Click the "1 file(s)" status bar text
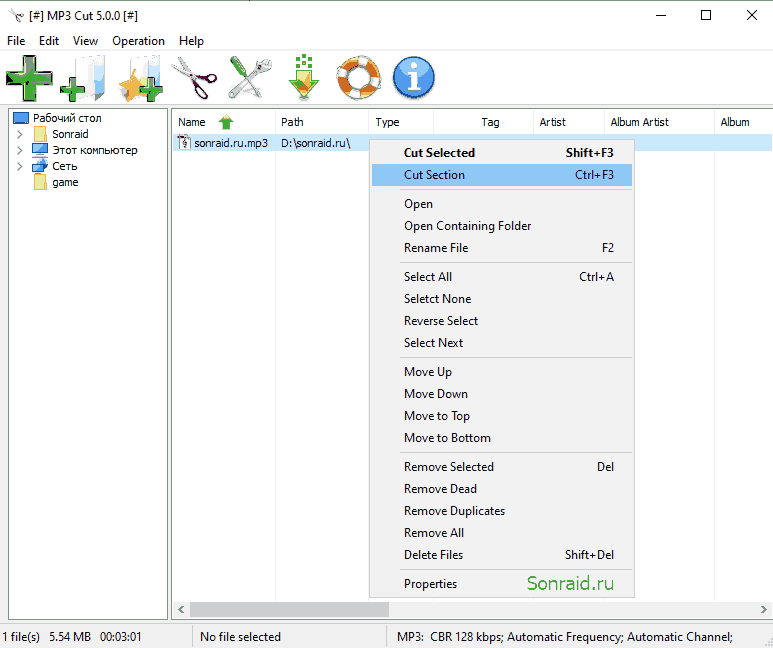The width and height of the screenshot is (773, 648). click(21, 637)
